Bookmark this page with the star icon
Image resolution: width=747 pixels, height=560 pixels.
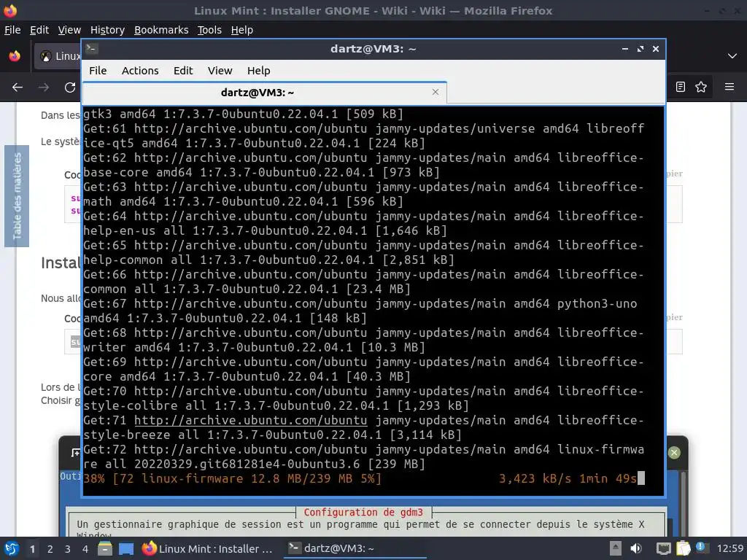tap(701, 87)
